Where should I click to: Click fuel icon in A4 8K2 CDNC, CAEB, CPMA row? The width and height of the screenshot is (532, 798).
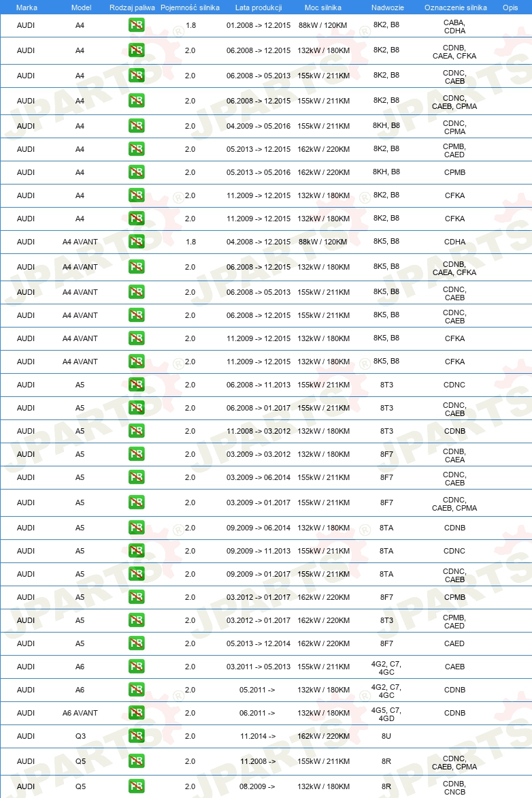click(136, 101)
